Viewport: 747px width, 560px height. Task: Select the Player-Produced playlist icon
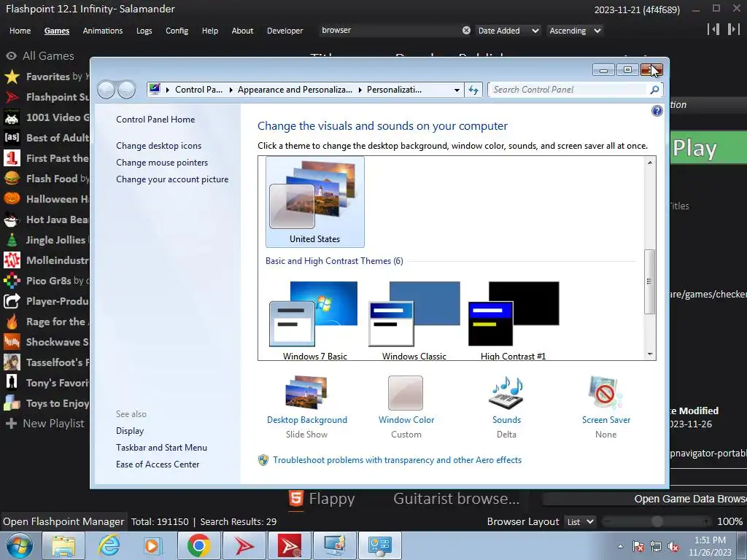tap(12, 301)
